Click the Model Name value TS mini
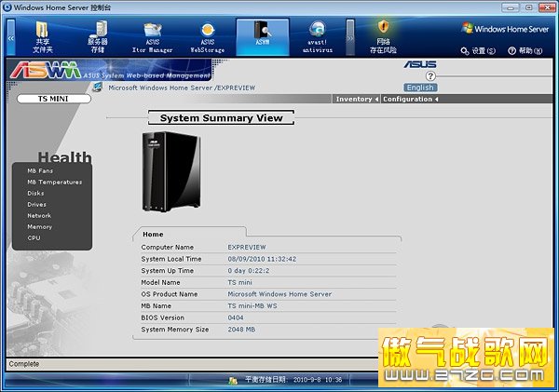This screenshot has height=392, width=559. click(x=239, y=282)
